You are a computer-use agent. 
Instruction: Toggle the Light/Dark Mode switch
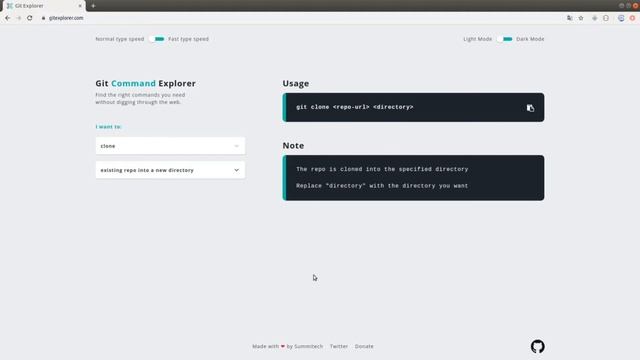click(x=504, y=39)
